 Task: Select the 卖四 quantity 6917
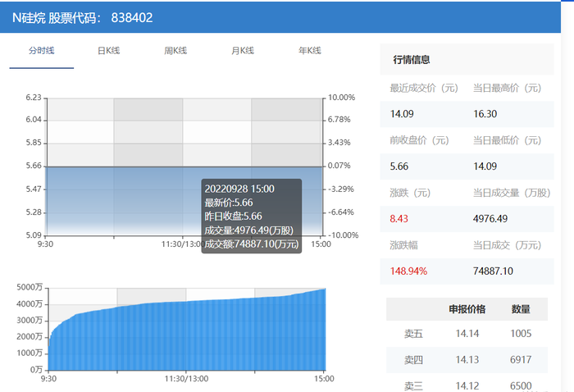521,360
